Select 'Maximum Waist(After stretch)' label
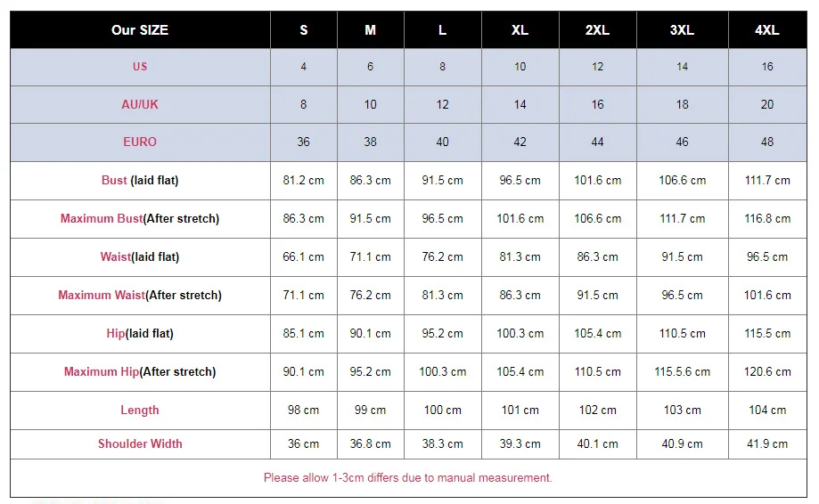This screenshot has height=504, width=819. (x=140, y=296)
